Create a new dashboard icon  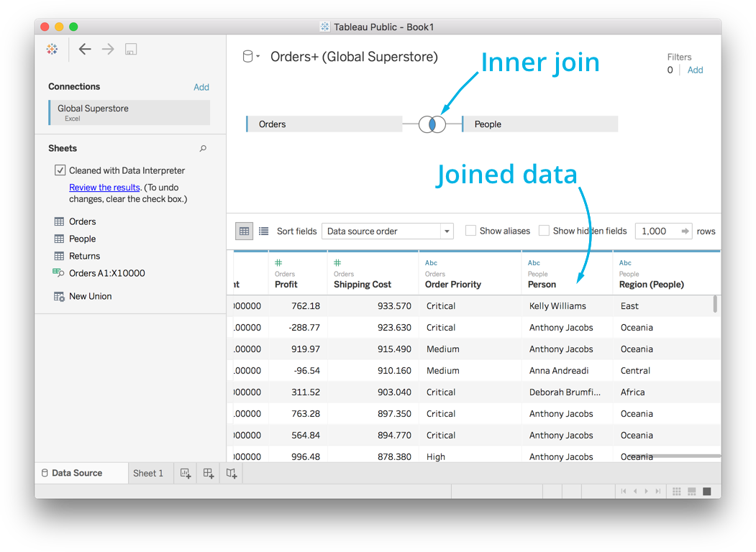tap(209, 473)
